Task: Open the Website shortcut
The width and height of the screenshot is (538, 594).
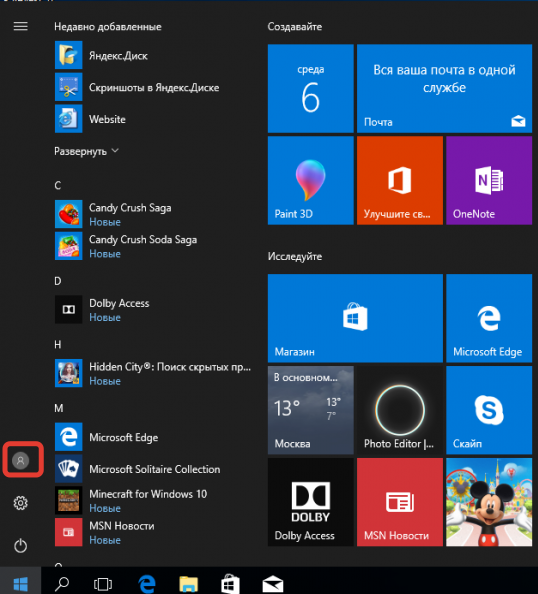Action: click(152, 119)
